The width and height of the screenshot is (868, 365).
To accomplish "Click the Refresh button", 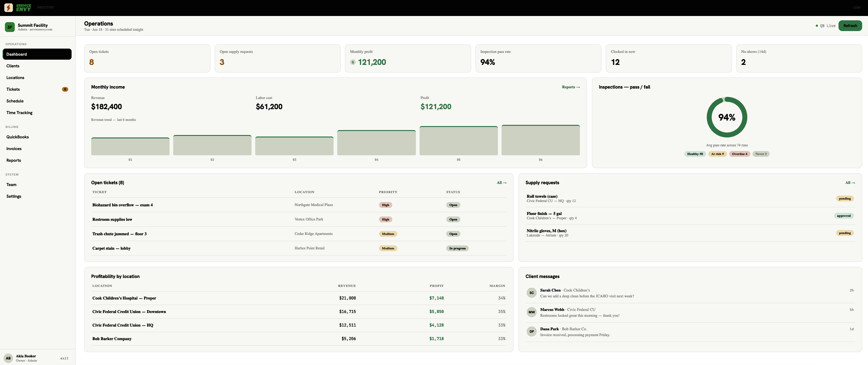I will 850,26.
